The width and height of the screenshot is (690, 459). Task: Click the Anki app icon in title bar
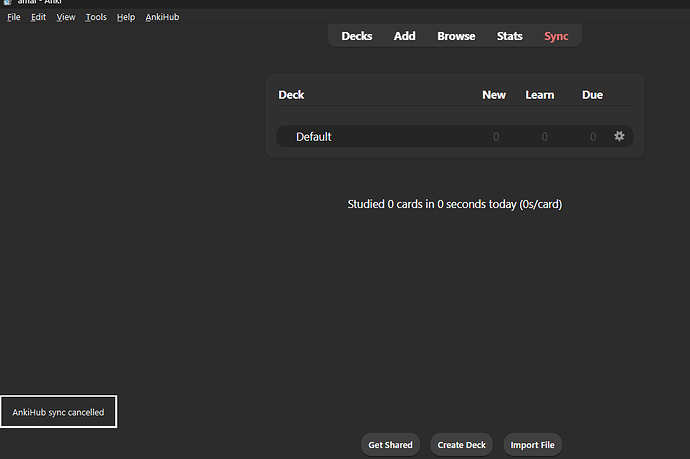[8, 3]
